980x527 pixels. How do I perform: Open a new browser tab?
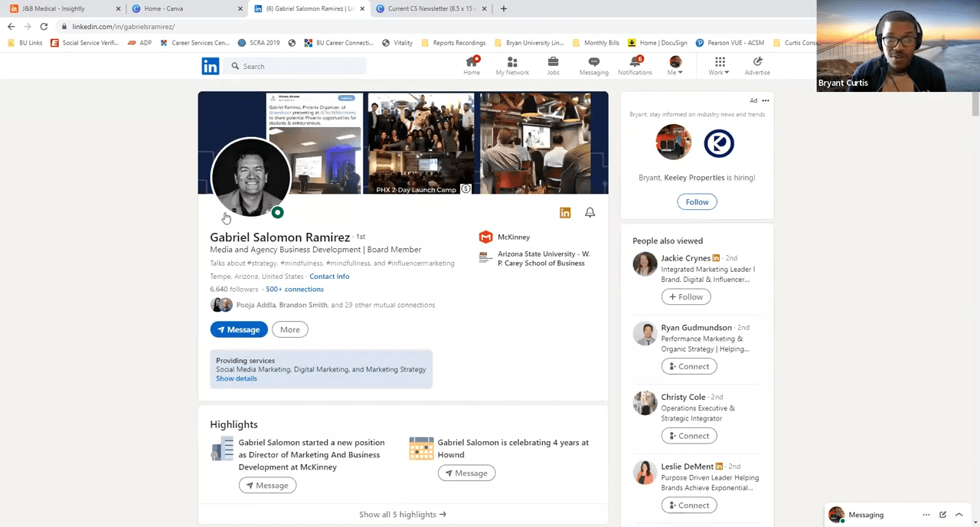[x=503, y=8]
